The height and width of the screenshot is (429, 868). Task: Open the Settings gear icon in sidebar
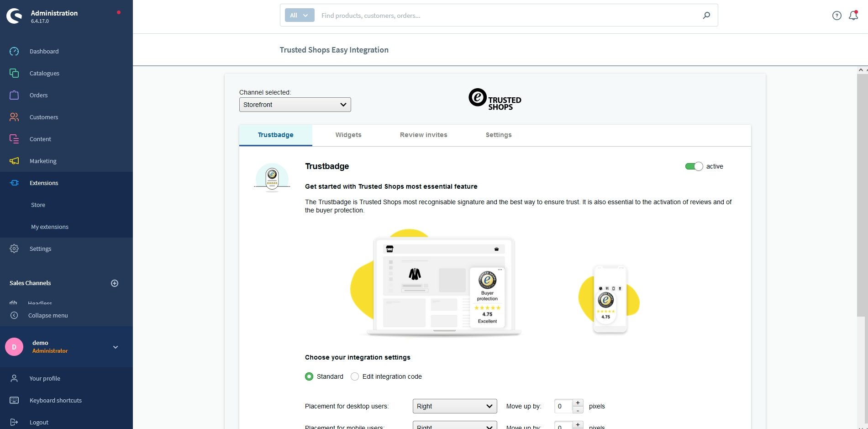click(x=14, y=249)
